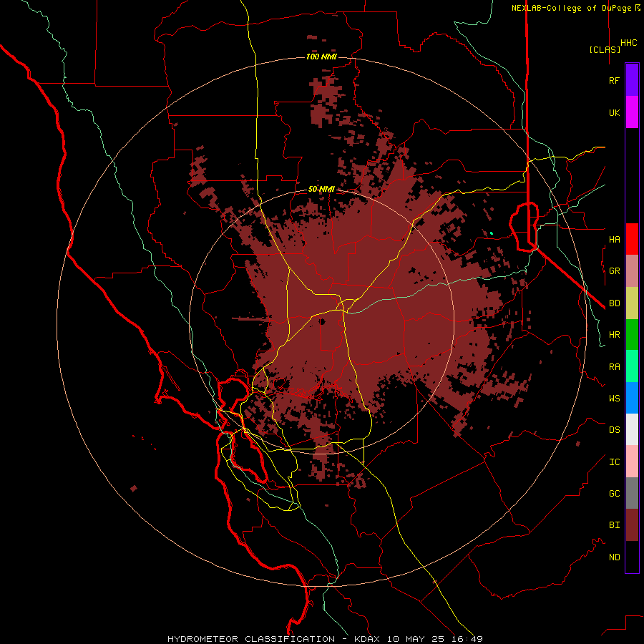Click the HA red legend swatch

632,239
